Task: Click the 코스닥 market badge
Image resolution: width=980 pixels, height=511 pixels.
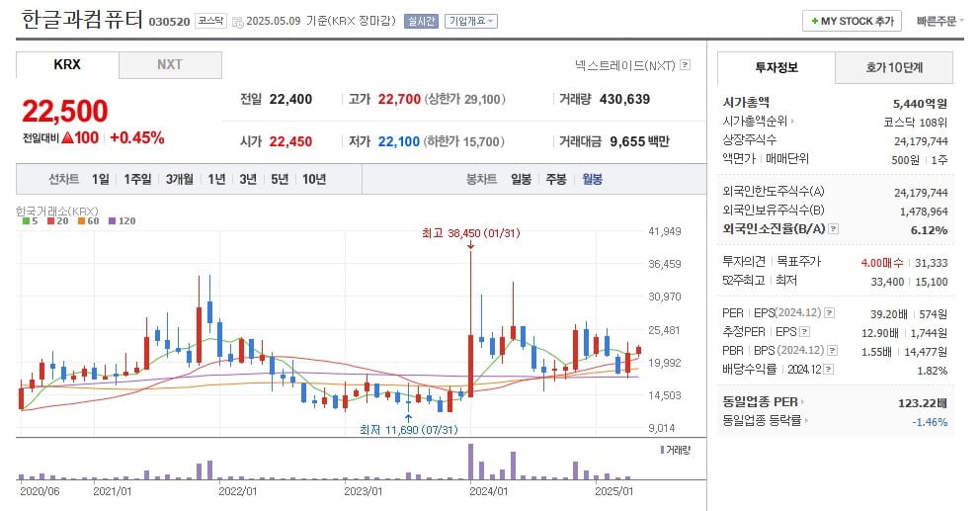Action: point(210,22)
